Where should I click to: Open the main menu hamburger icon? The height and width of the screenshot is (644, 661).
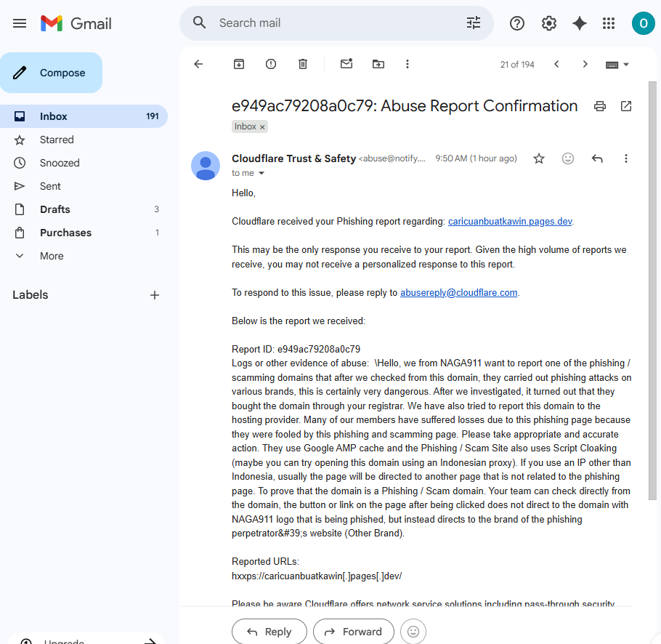pyautogui.click(x=20, y=23)
